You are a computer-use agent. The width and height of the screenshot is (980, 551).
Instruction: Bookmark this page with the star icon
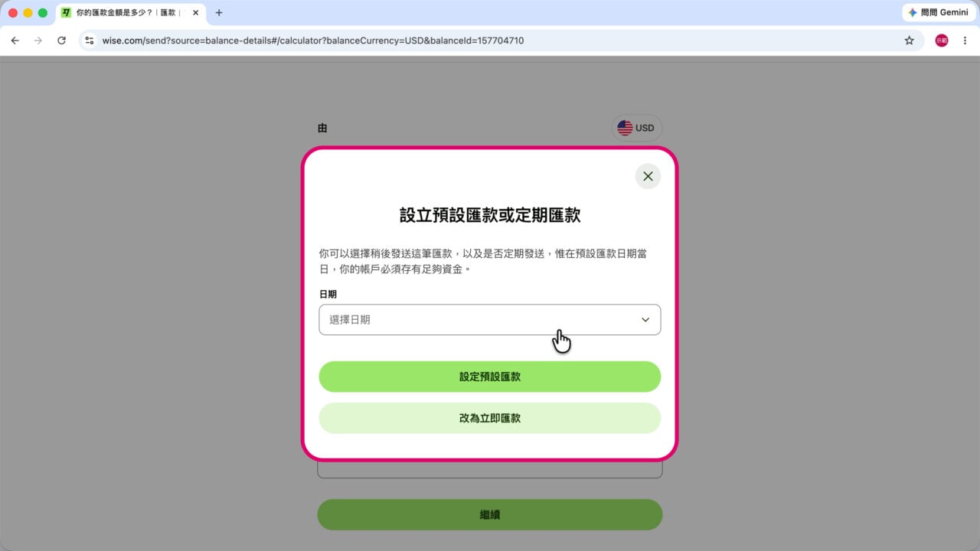pyautogui.click(x=909, y=41)
